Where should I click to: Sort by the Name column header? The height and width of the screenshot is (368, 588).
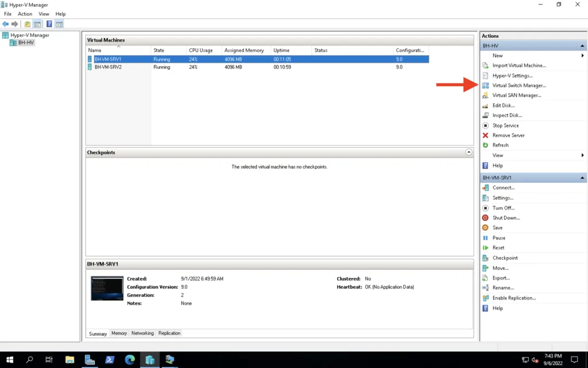[118, 51]
